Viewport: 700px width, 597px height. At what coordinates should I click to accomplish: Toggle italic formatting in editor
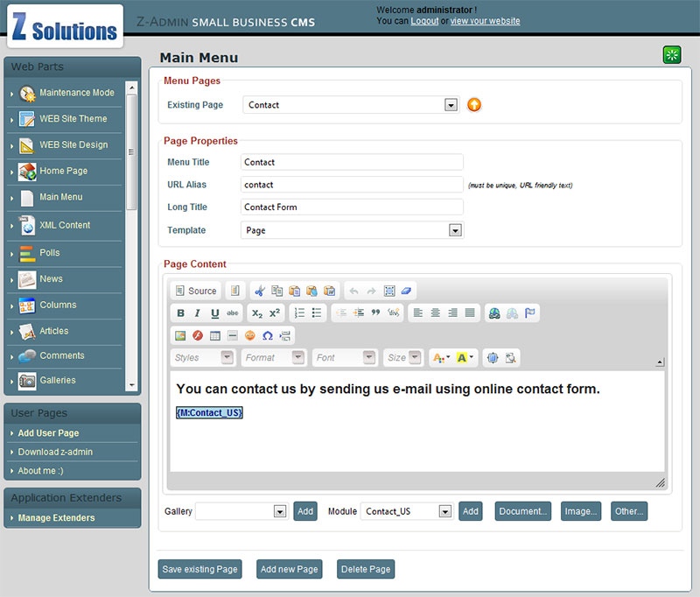[198, 313]
